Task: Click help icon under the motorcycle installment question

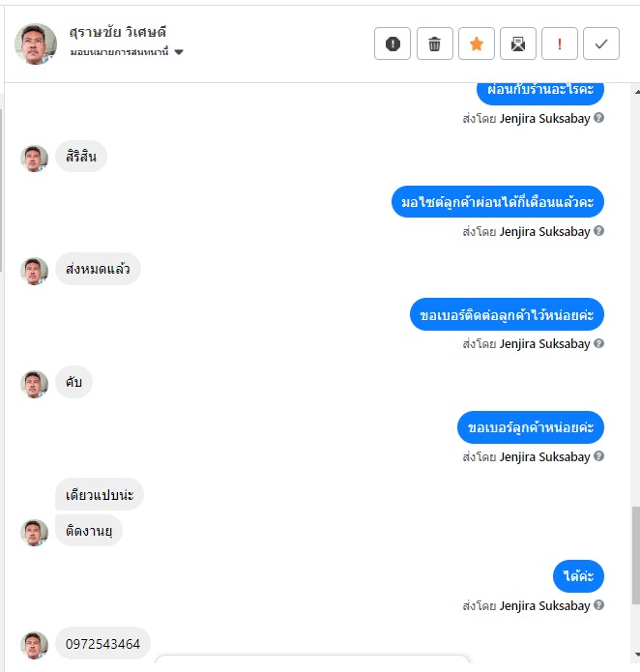Action: [x=599, y=230]
